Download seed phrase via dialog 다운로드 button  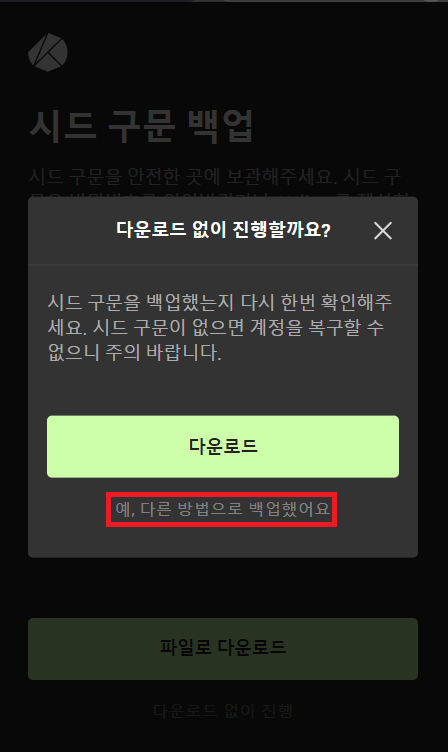223,446
